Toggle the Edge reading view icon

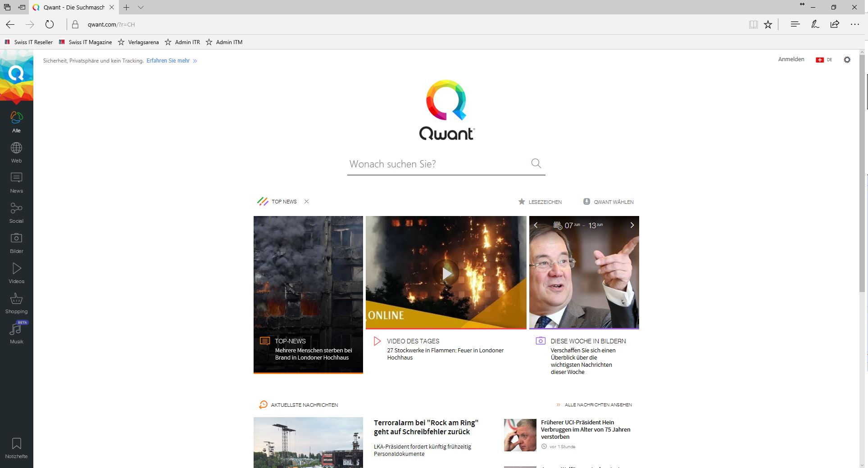[x=753, y=24]
